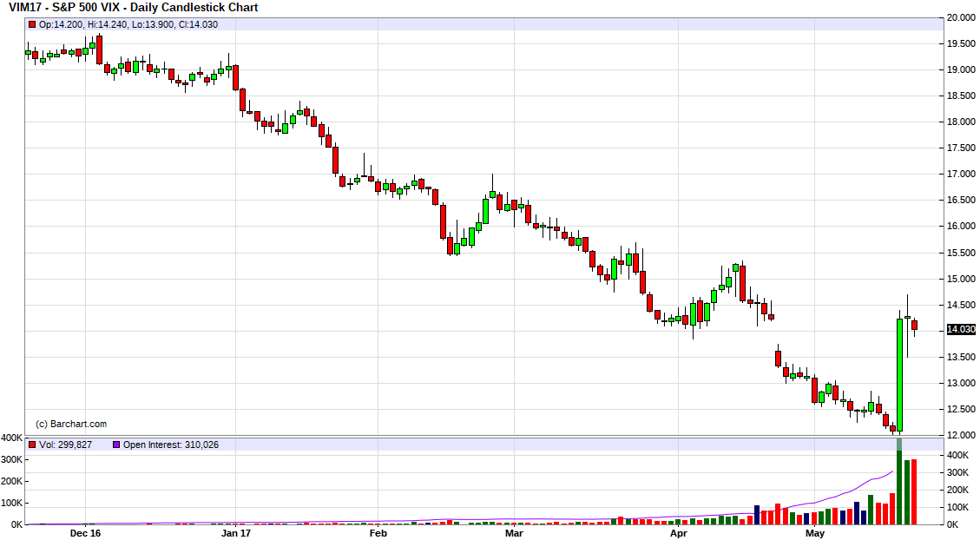Click the tallest dark green volume bar

pos(899,481)
